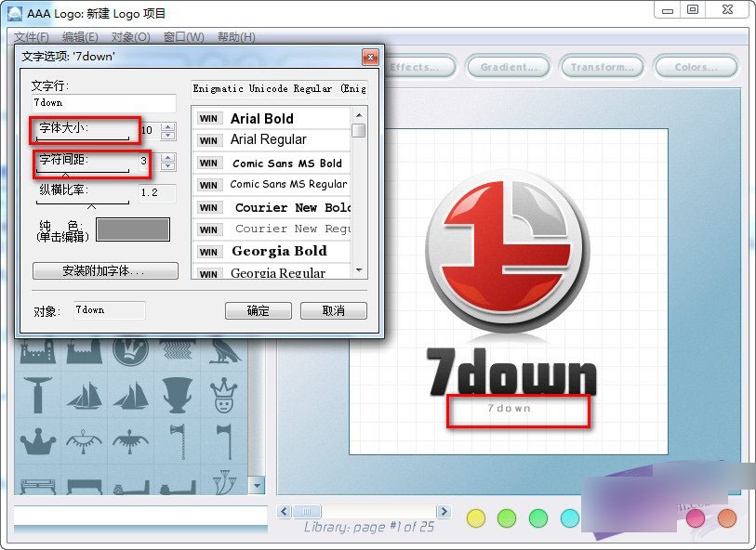Select the solid sailing ship without rigging
Image resolution: width=756 pixels, height=550 pixels.
(131, 395)
